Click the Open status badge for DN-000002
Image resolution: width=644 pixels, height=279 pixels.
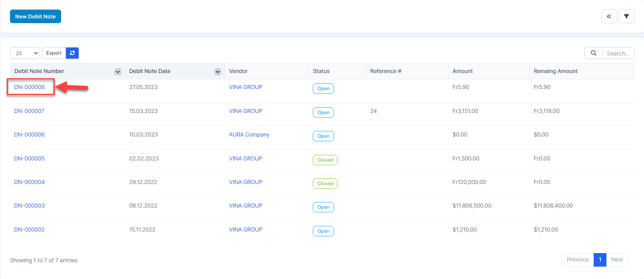323,231
